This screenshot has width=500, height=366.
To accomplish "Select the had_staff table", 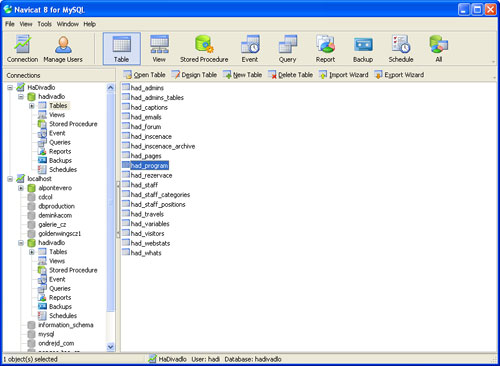I will 140,185.
